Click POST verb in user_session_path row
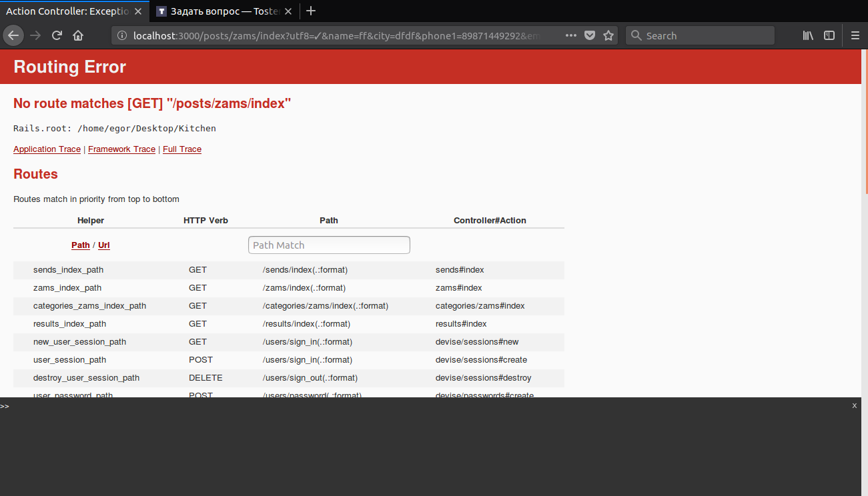This screenshot has width=868, height=496. pos(201,360)
